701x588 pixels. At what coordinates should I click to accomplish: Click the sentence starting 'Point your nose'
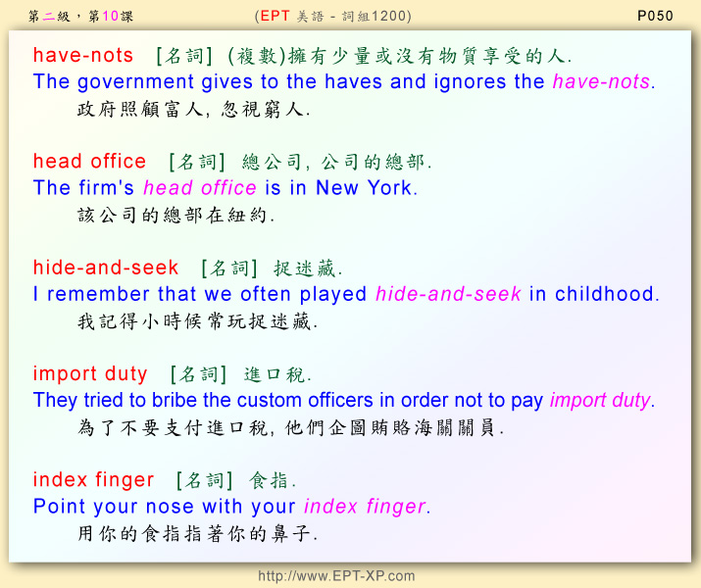231,507
